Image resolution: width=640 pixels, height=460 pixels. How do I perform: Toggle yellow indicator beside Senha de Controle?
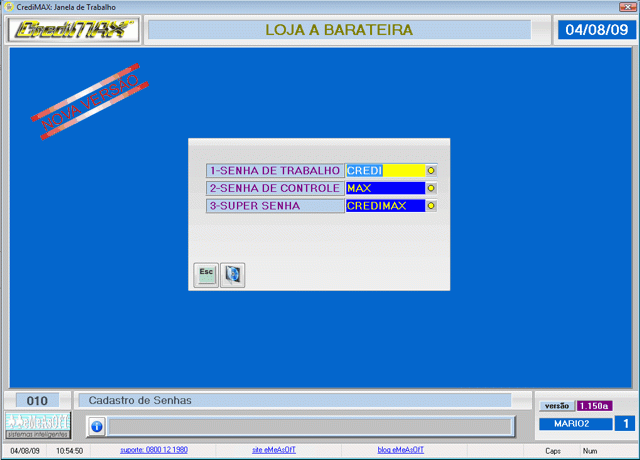click(431, 188)
